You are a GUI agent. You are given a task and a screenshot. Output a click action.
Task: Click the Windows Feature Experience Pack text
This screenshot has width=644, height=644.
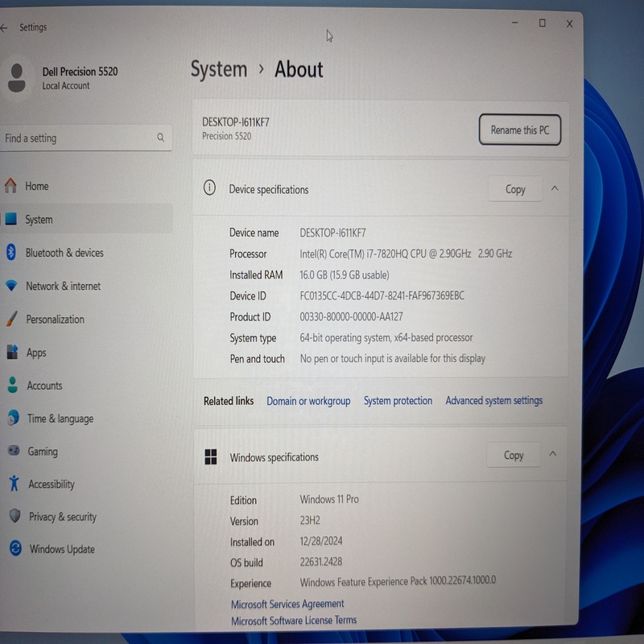click(x=398, y=581)
